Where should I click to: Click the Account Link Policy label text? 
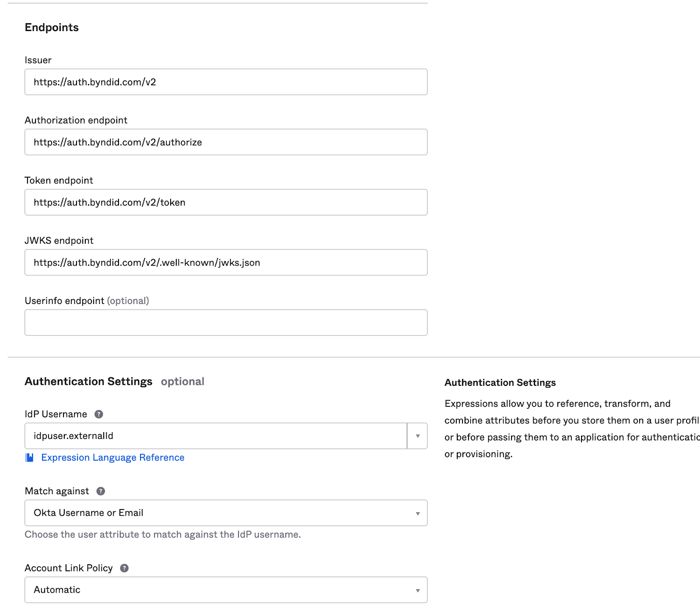pos(69,568)
